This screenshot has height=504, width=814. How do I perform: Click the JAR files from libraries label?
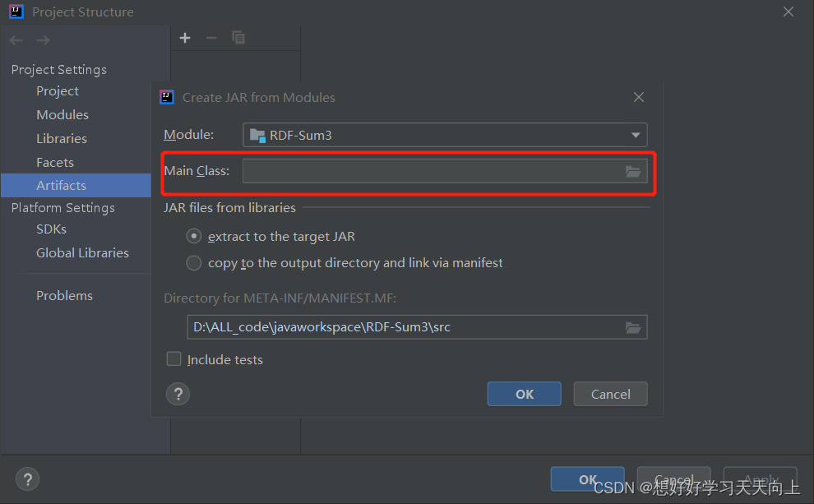[229, 208]
